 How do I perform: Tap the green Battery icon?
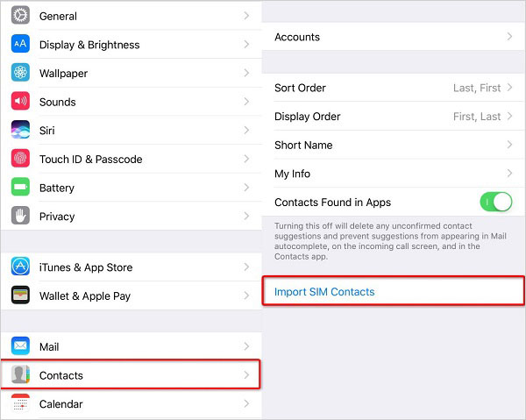[21, 188]
